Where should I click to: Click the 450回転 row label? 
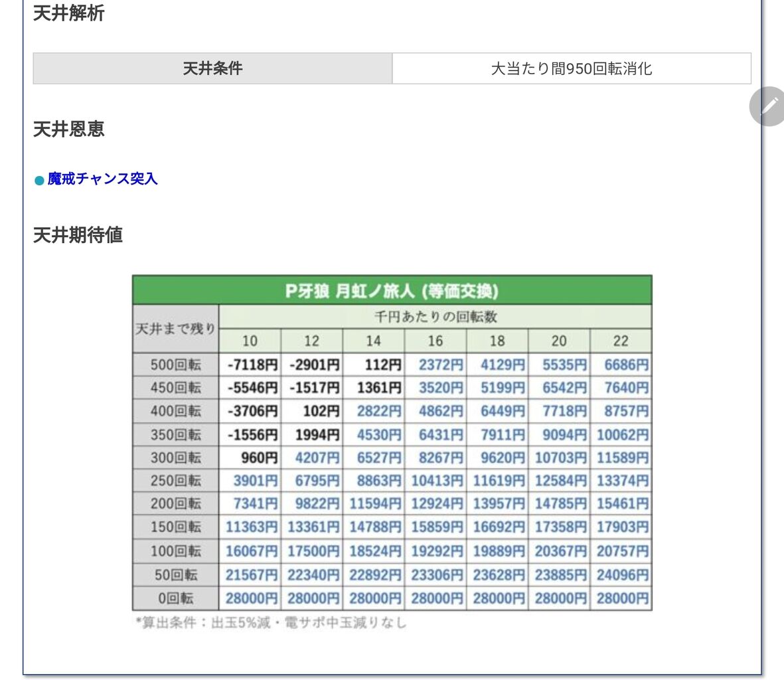click(175, 388)
